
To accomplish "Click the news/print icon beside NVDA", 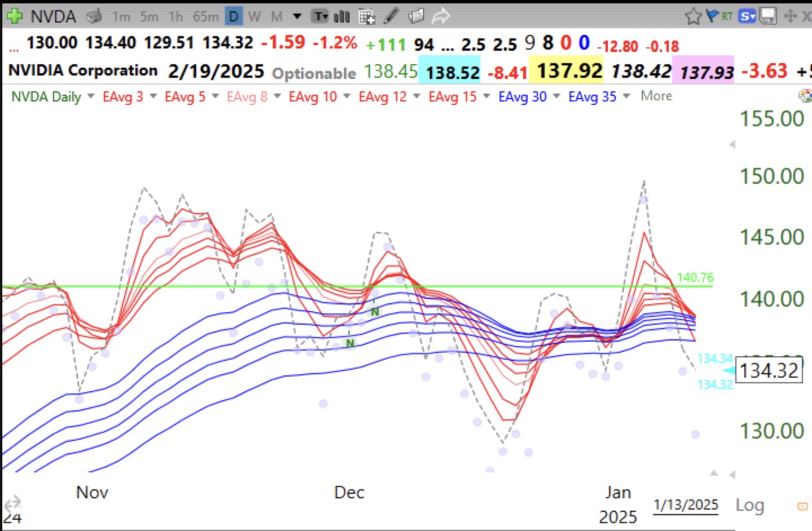I will pyautogui.click(x=94, y=16).
